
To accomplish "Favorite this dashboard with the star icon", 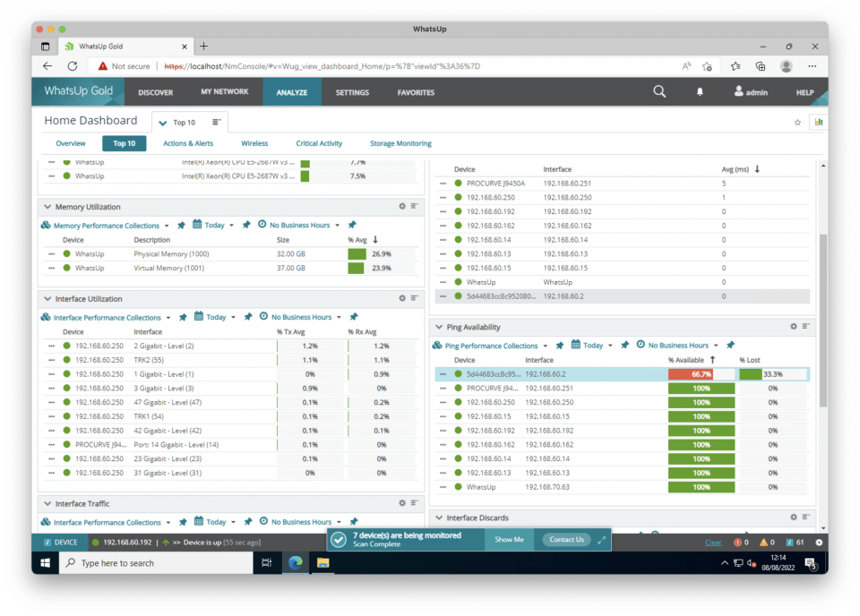I will pos(797,122).
